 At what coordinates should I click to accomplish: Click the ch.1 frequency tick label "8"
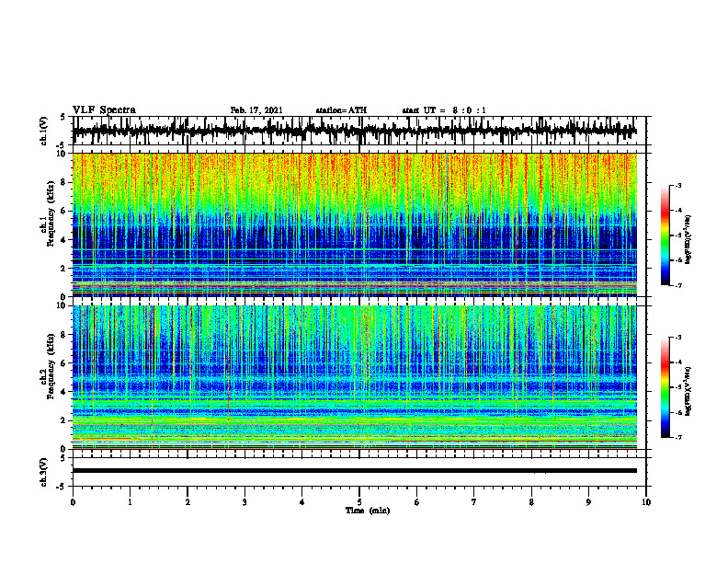(64, 182)
